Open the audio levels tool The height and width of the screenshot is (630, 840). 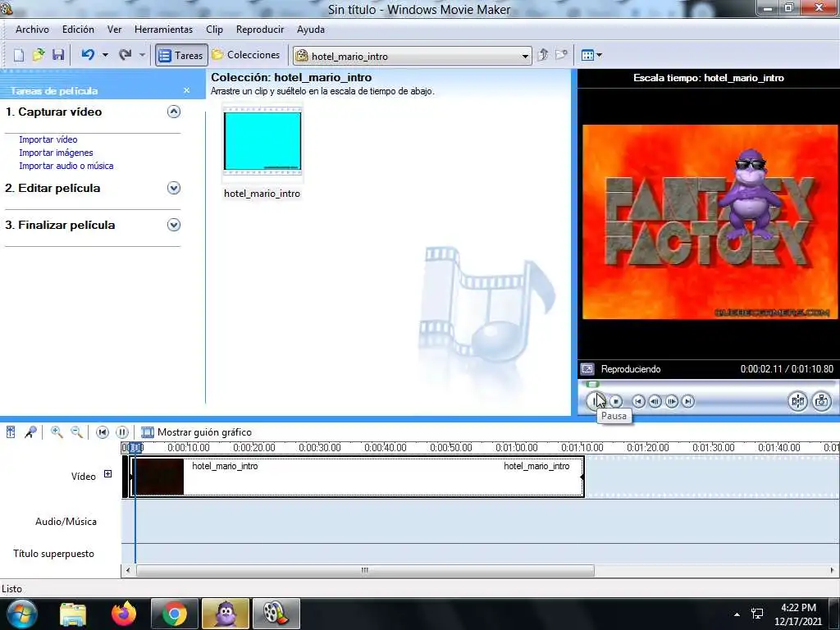click(11, 431)
